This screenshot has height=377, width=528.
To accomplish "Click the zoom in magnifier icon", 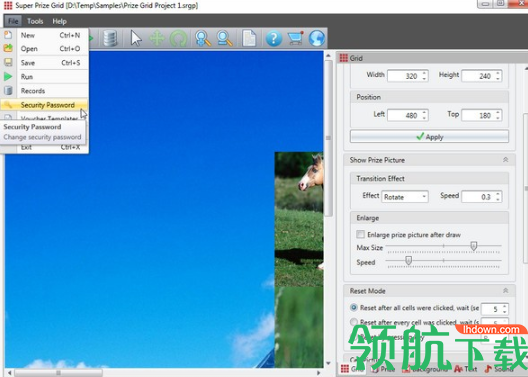I will tap(203, 38).
